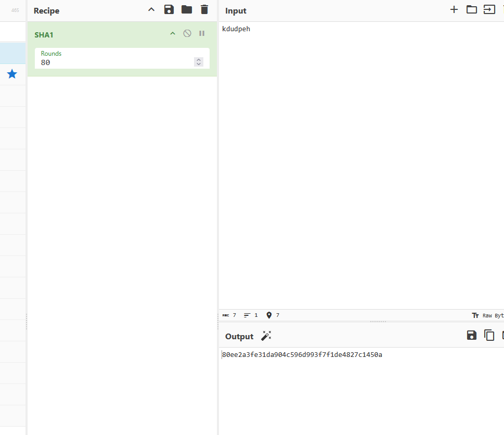Load a recipe via folder icon
Image resolution: width=504 pixels, height=435 pixels.
coord(187,10)
